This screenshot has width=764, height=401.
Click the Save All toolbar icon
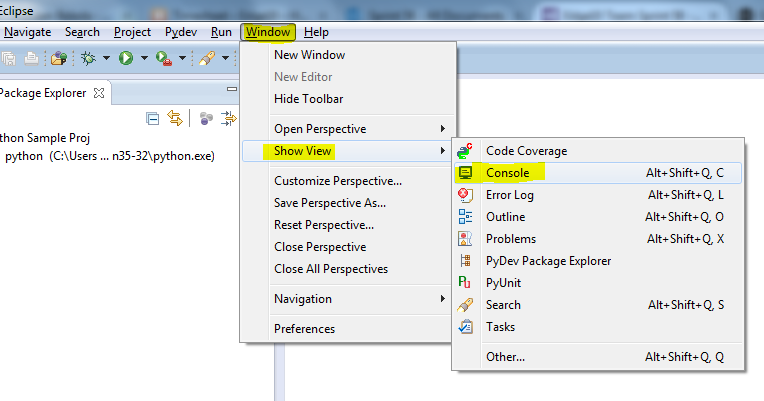pyautogui.click(x=9, y=58)
